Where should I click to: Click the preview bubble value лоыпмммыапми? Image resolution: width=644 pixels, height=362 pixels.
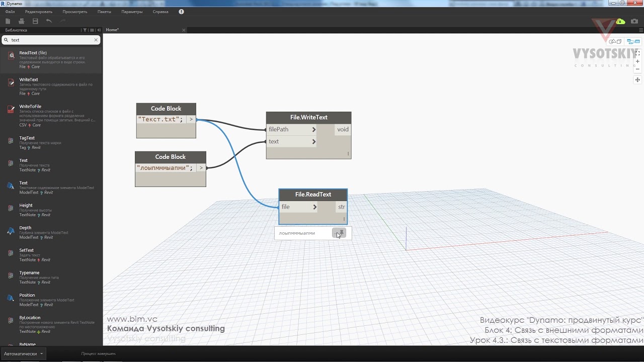tap(297, 233)
